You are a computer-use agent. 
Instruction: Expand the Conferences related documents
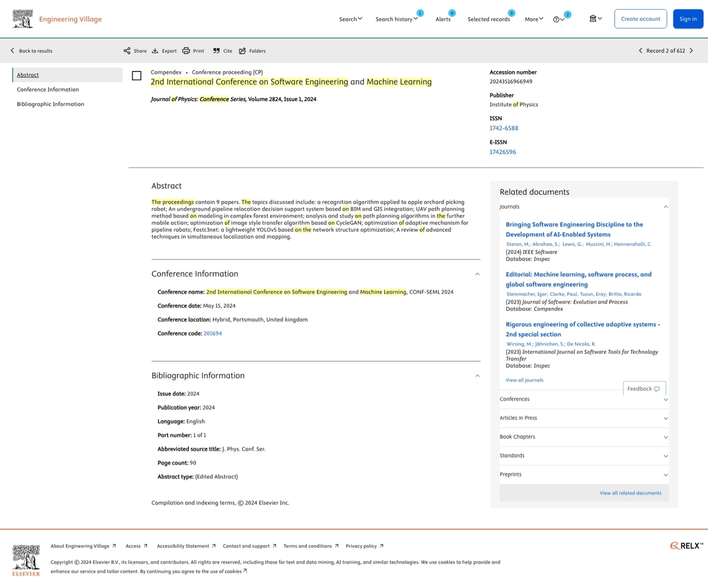[x=665, y=399]
